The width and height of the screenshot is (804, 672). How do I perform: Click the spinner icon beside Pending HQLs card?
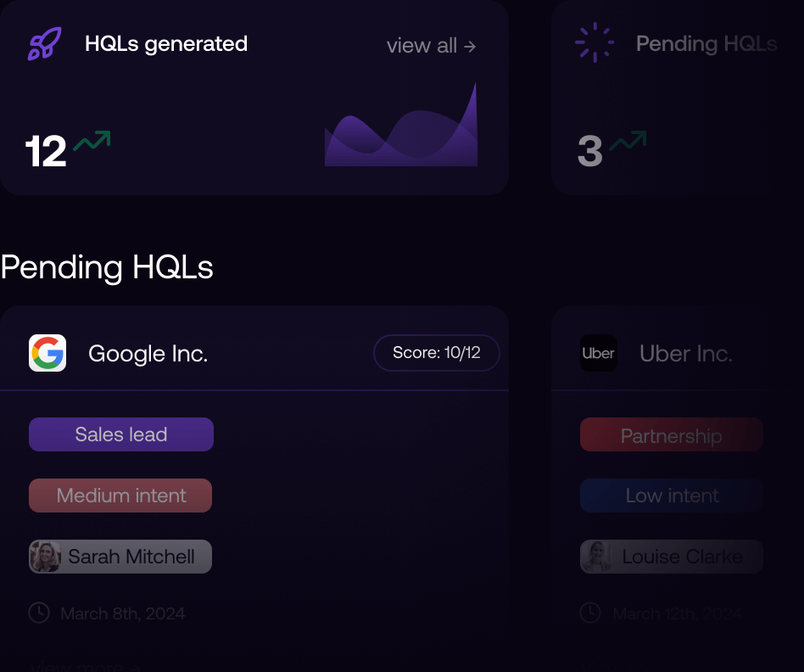point(595,42)
